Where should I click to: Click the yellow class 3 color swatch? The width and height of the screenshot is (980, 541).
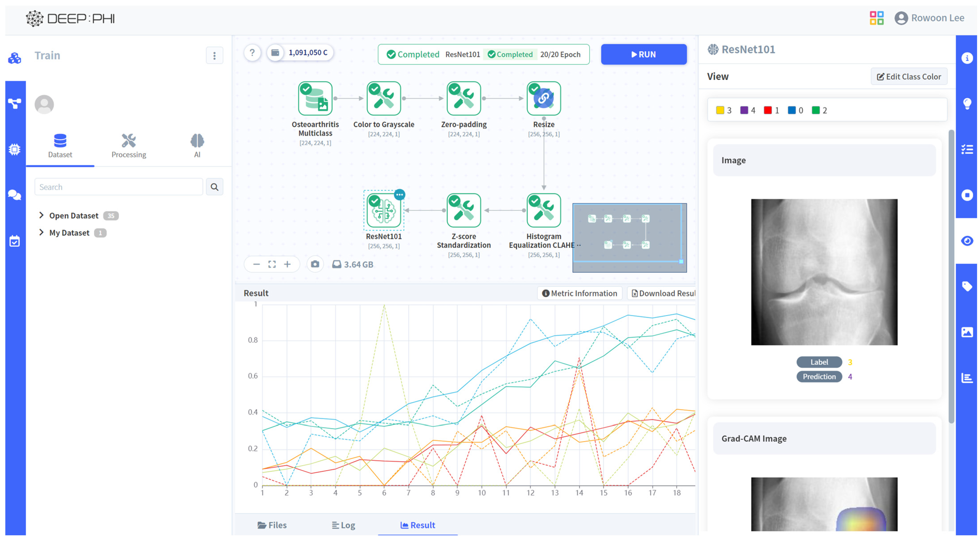click(x=720, y=110)
